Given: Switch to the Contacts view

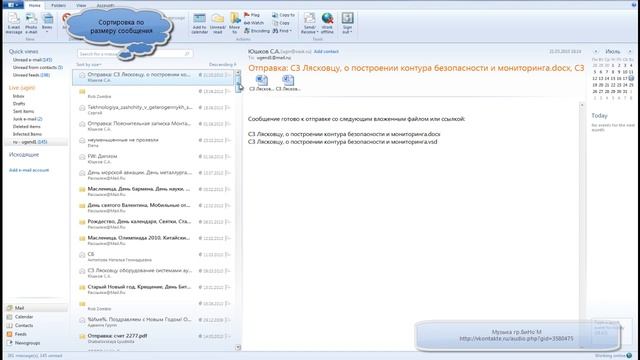Looking at the screenshot, I should point(36,325).
